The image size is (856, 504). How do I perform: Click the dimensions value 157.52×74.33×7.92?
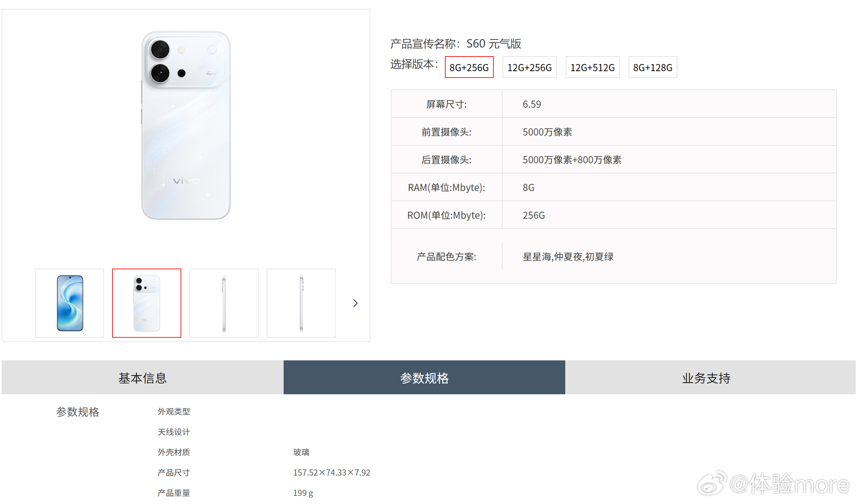click(x=331, y=473)
